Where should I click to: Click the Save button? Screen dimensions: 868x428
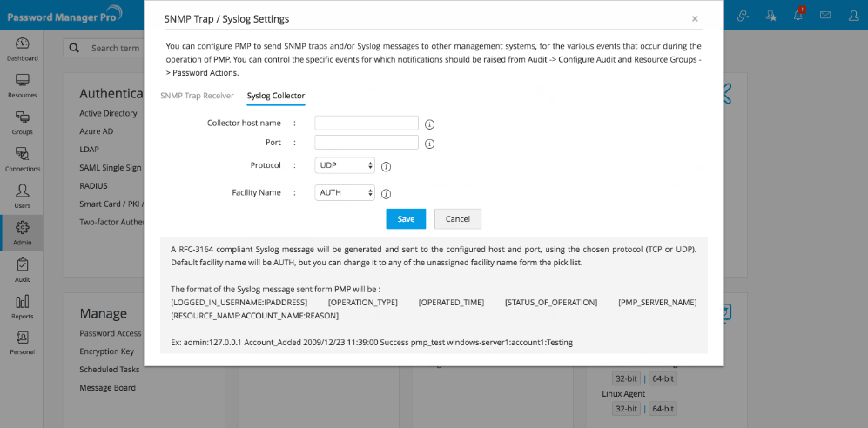point(406,219)
